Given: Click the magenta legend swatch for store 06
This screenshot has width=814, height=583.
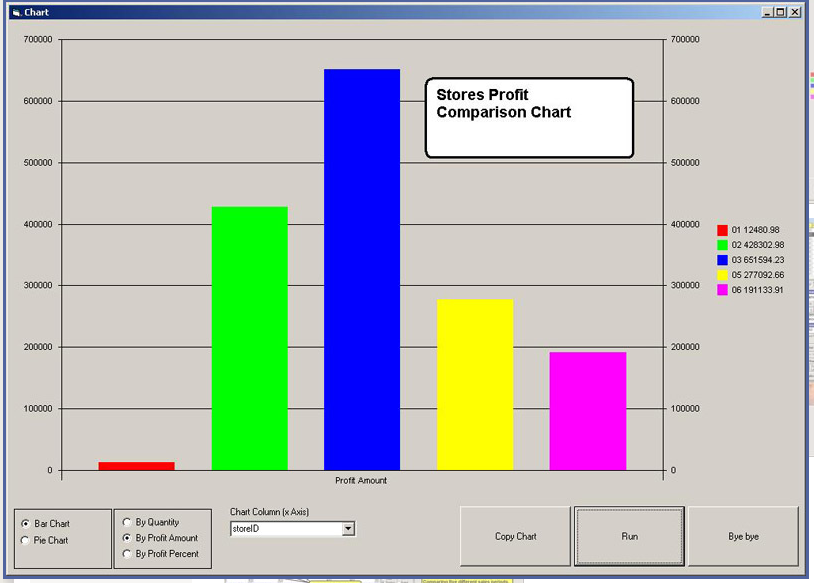Looking at the screenshot, I should 722,290.
